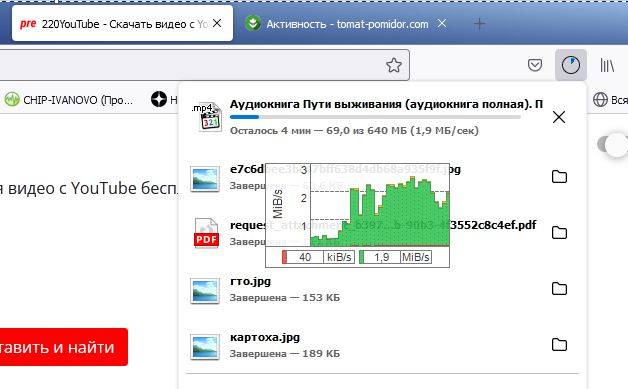This screenshot has width=628, height=389.
Task: Open folder for e7c6d jpg download
Action: click(x=559, y=176)
